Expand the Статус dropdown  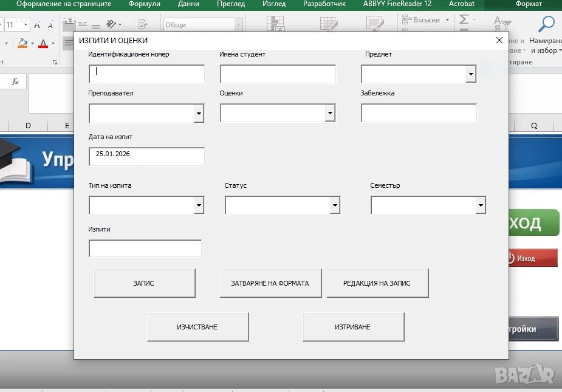tap(335, 206)
